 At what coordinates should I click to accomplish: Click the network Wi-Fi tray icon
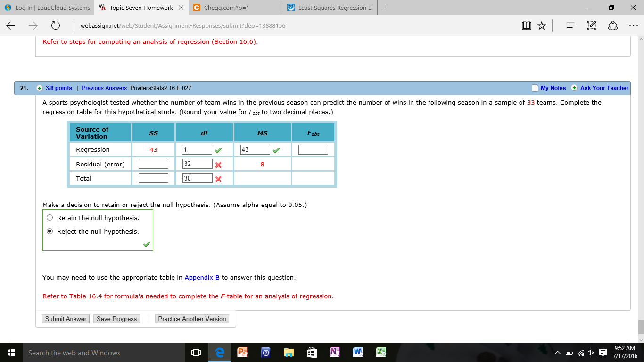pos(580,353)
